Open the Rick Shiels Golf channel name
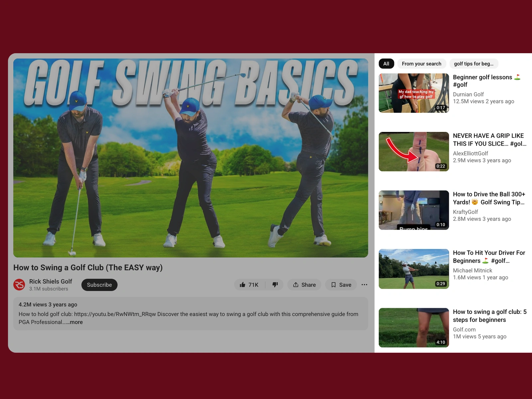The height and width of the screenshot is (399, 532). [x=51, y=281]
